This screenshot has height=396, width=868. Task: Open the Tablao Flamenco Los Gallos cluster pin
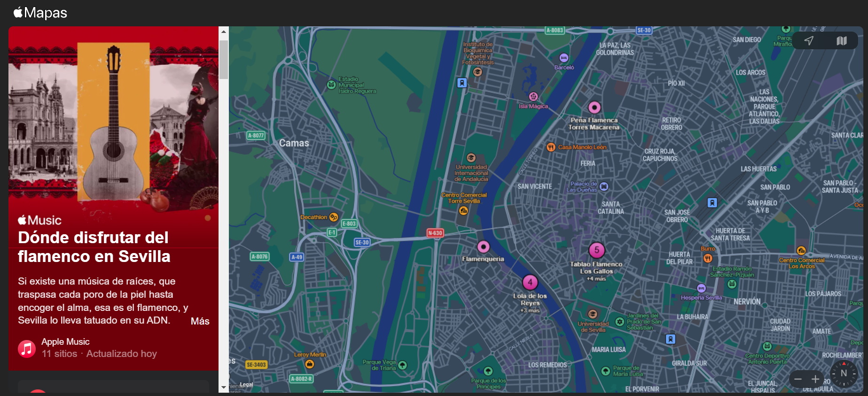[597, 250]
